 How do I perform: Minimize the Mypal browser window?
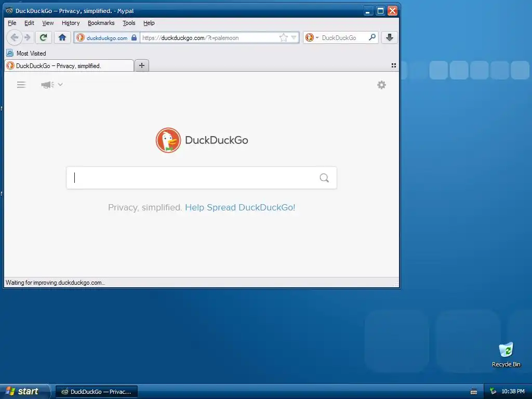(368, 11)
